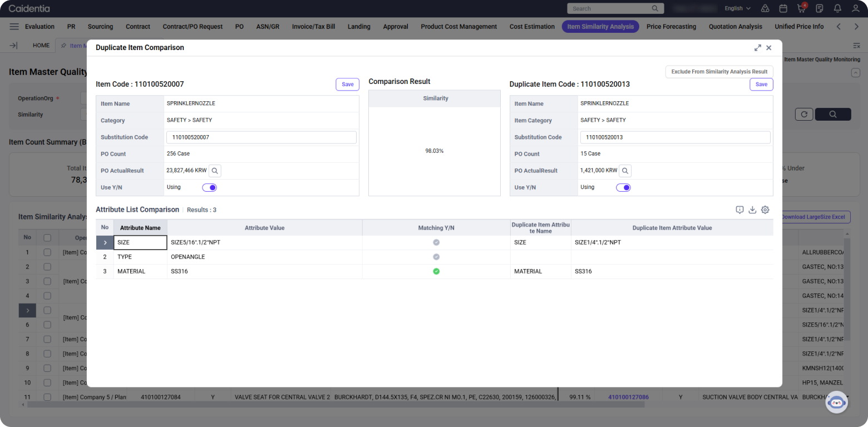Toggle Use Y/N switch for item 110100520007
This screenshot has height=427, width=868.
209,187
